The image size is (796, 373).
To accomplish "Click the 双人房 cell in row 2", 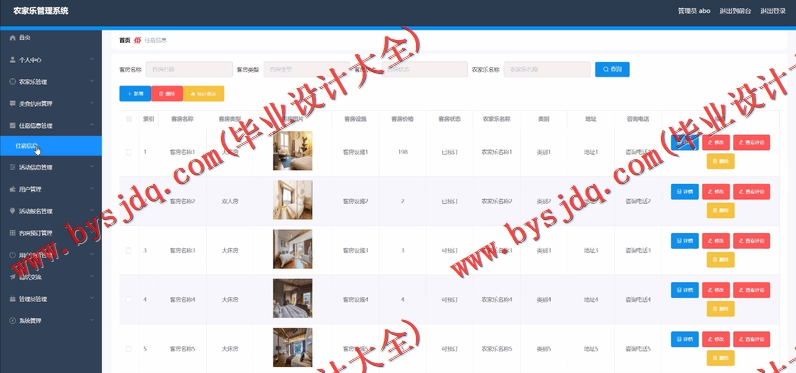I will (230, 201).
